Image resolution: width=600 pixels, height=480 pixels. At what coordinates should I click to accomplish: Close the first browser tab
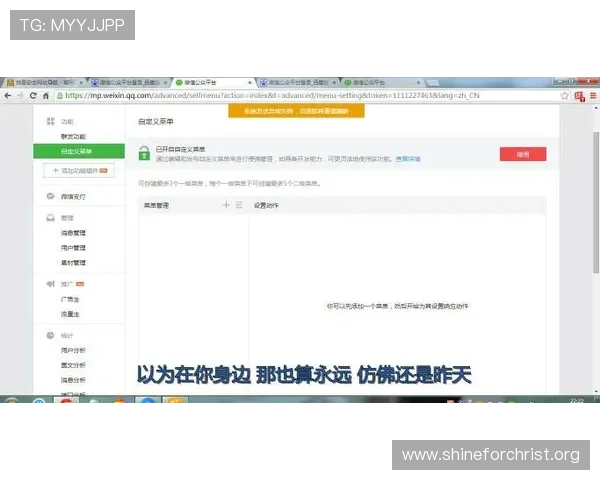coord(81,82)
